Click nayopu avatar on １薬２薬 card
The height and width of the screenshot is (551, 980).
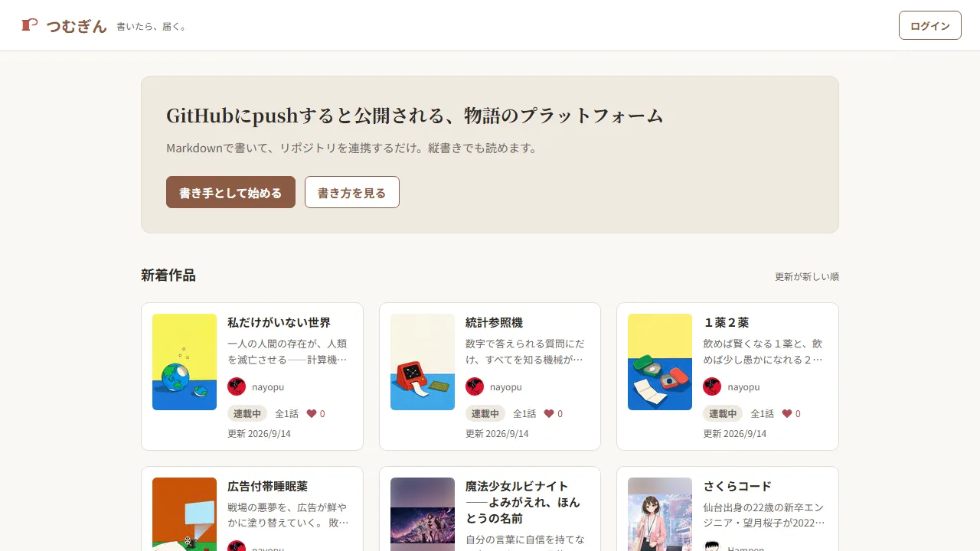[x=712, y=386]
